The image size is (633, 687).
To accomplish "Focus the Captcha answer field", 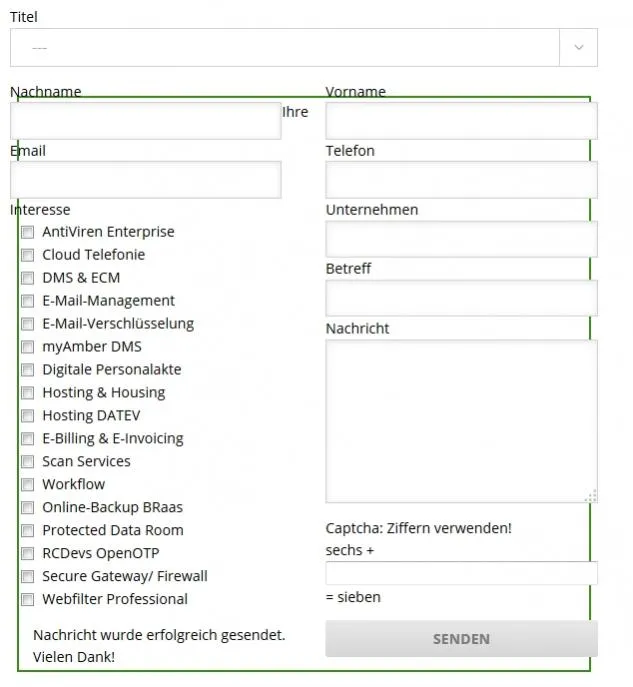I will 461,573.
